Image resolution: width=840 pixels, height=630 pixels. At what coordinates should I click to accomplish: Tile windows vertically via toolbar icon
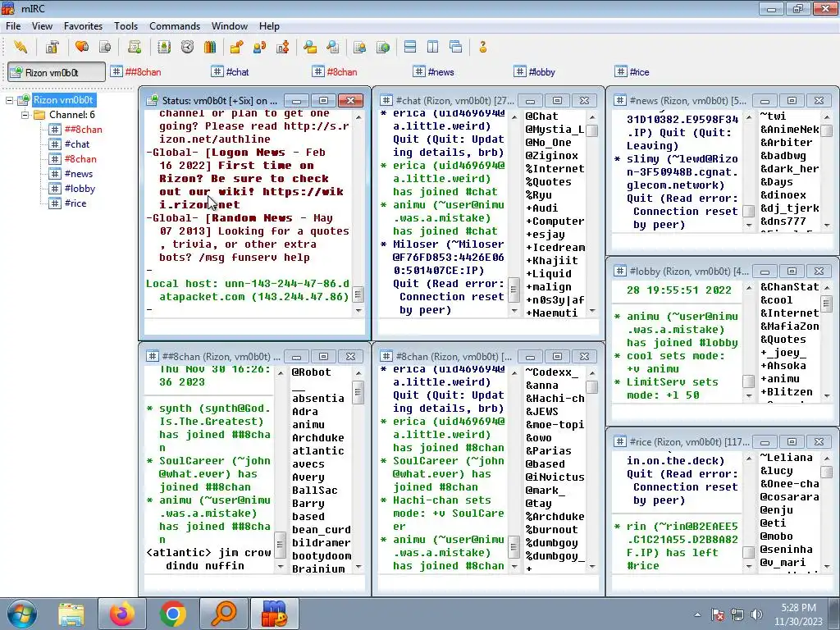tap(433, 47)
